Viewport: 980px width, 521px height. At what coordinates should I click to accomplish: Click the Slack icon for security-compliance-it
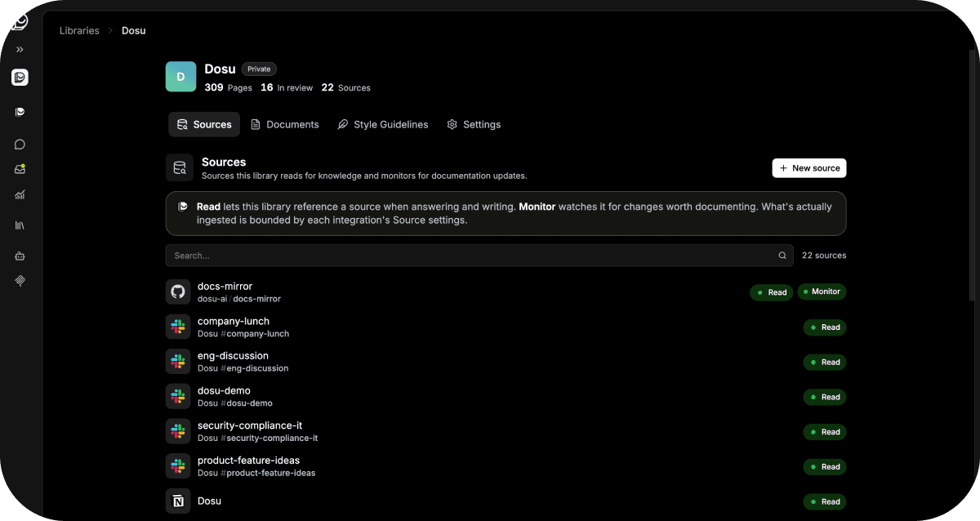click(178, 431)
